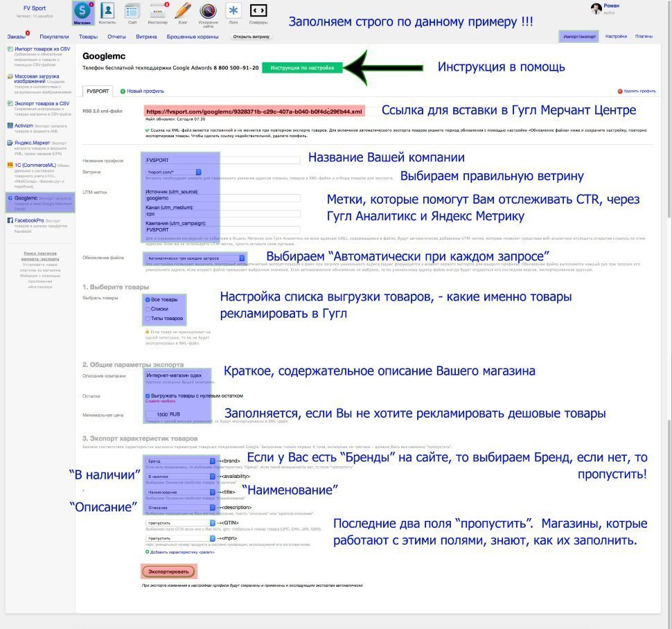Screen dimensions: 672x629
Task: Open the Ускорение сайта speedometer icon
Action: click(x=208, y=12)
